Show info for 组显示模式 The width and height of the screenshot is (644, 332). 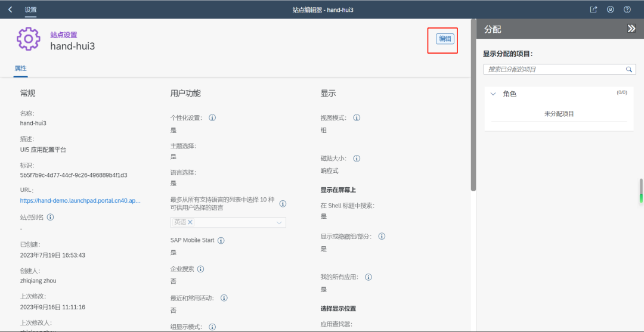tap(212, 327)
